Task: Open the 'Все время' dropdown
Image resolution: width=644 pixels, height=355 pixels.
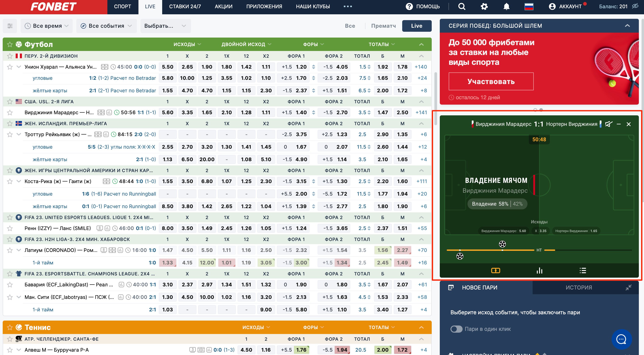Action: [x=47, y=26]
